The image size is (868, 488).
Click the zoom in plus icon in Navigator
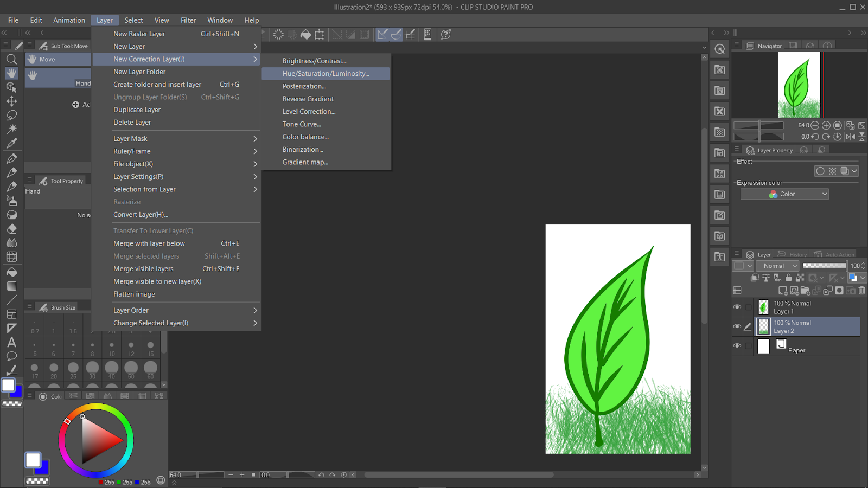826,125
